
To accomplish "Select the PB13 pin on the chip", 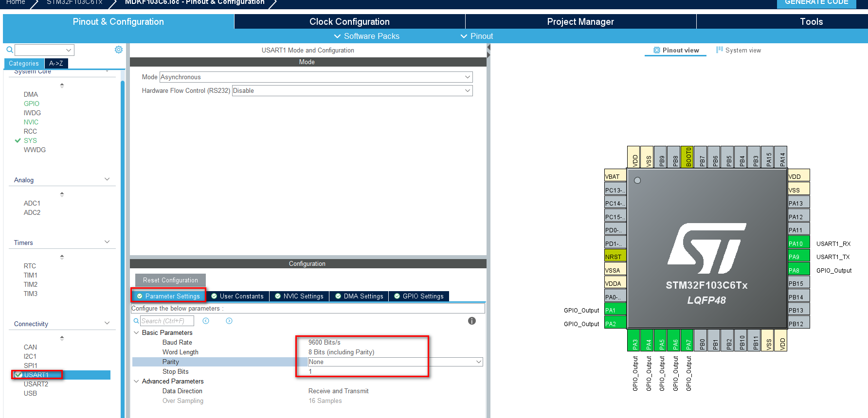I will click(x=798, y=310).
